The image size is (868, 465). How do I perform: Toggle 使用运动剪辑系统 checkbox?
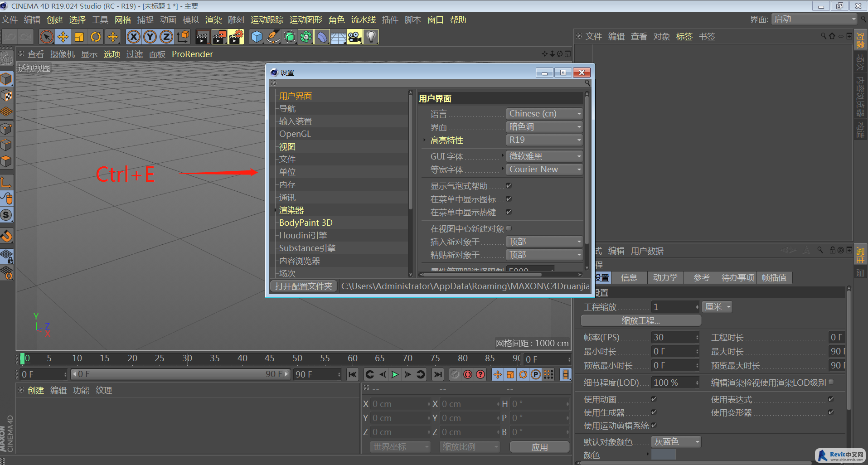click(654, 425)
